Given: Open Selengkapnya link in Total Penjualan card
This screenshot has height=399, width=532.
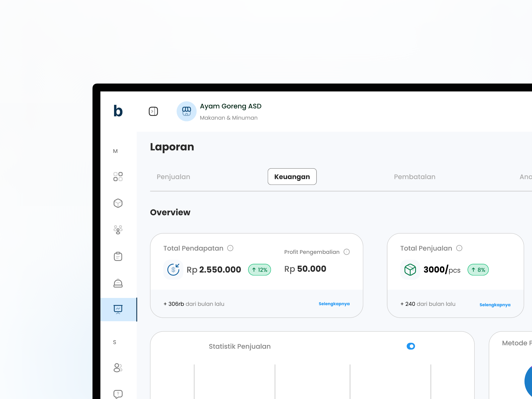Looking at the screenshot, I should [x=495, y=305].
